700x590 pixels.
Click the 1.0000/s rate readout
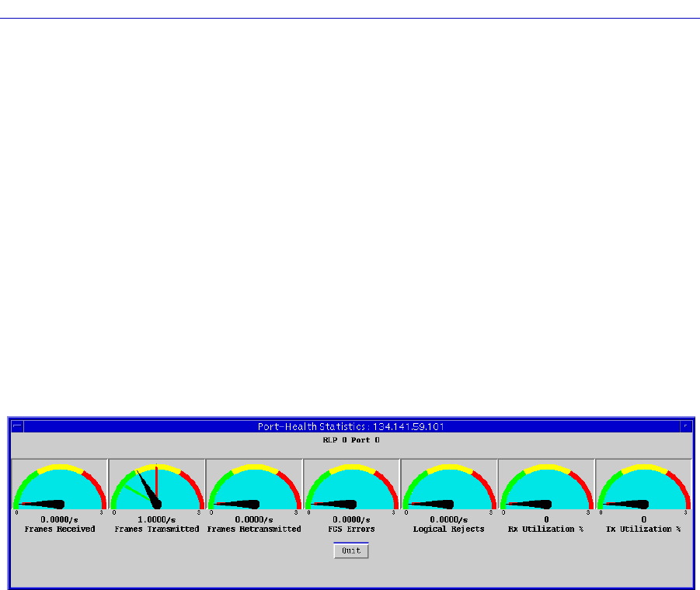[x=157, y=519]
